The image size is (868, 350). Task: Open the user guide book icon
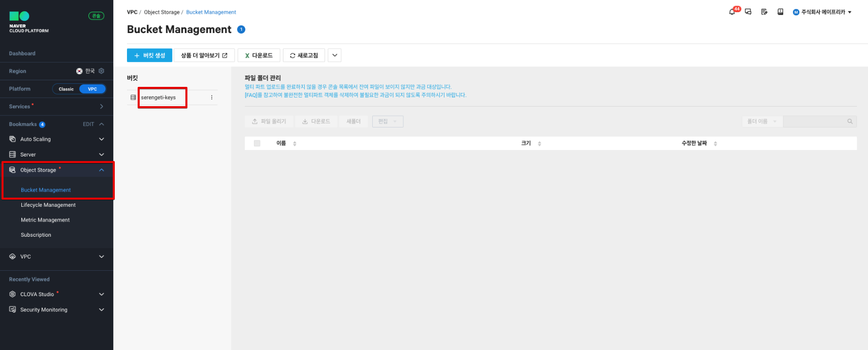coord(780,12)
